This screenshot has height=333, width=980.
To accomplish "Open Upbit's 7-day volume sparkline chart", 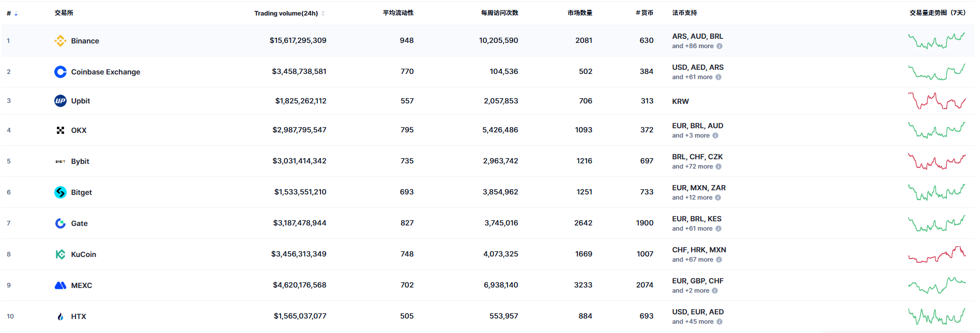I will pyautogui.click(x=937, y=101).
